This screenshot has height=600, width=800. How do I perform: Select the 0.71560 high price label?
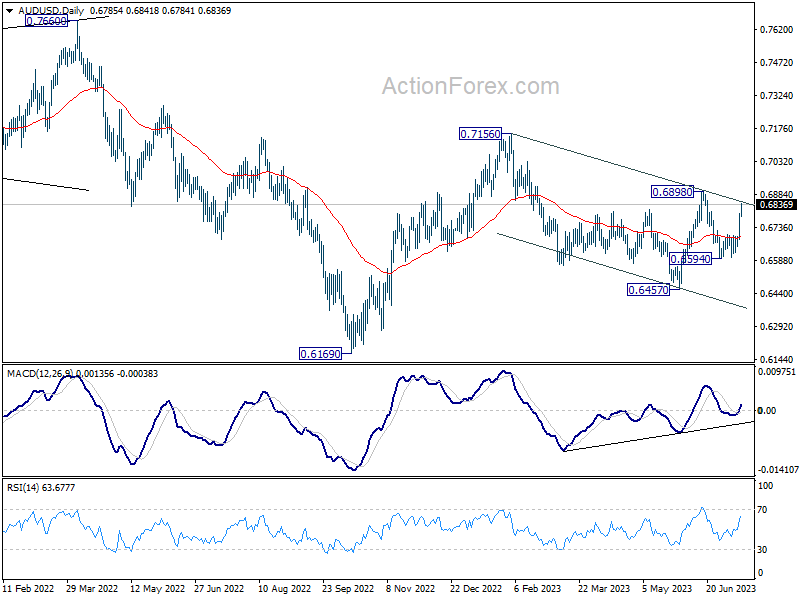click(480, 134)
